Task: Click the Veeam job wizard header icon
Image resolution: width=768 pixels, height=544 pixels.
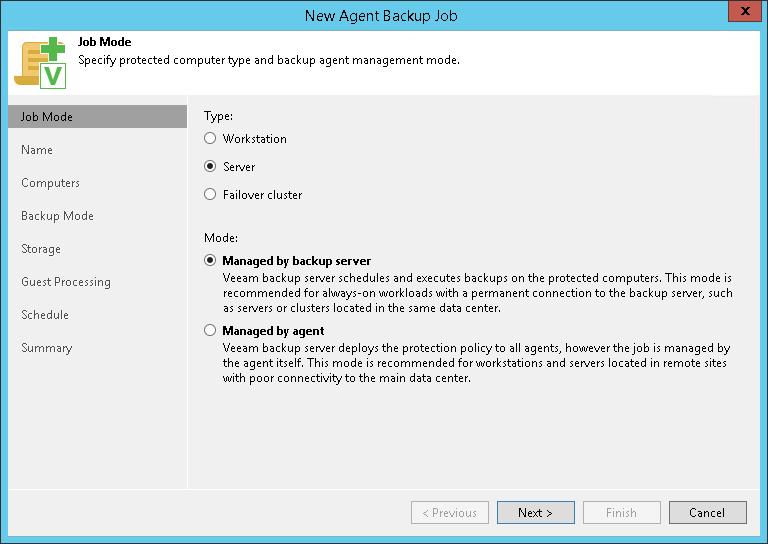Action: point(40,62)
